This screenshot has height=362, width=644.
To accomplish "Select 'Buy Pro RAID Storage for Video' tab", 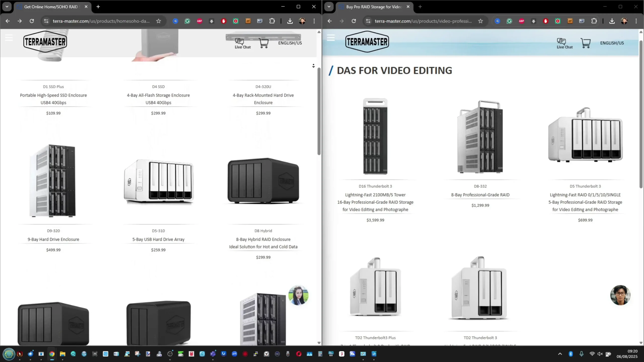I will pos(374,7).
